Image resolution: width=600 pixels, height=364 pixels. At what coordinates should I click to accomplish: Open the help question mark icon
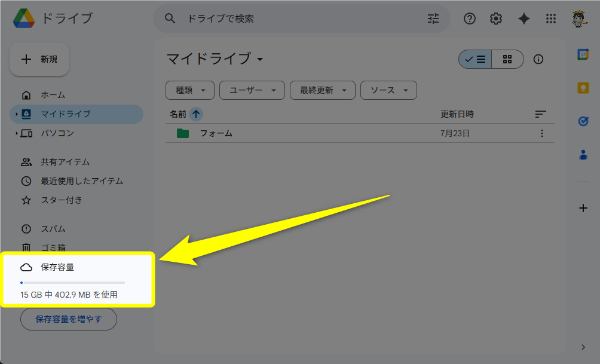pos(469,19)
